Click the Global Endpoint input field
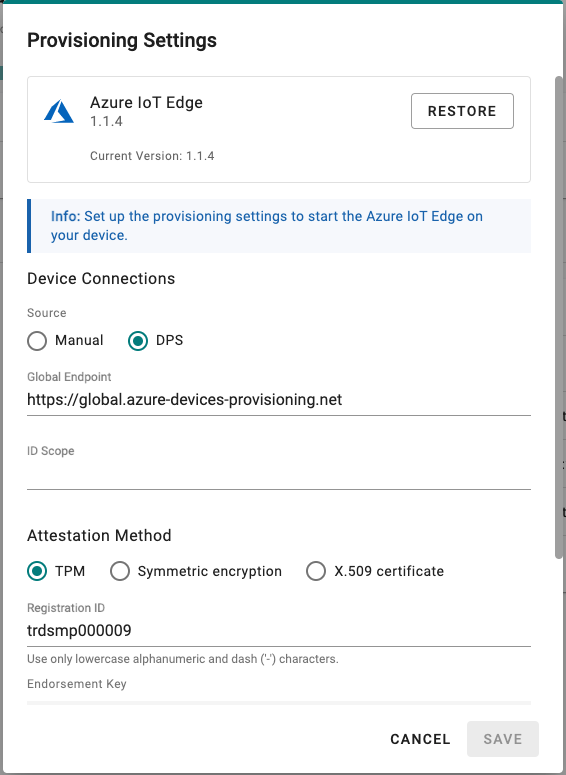 point(279,400)
